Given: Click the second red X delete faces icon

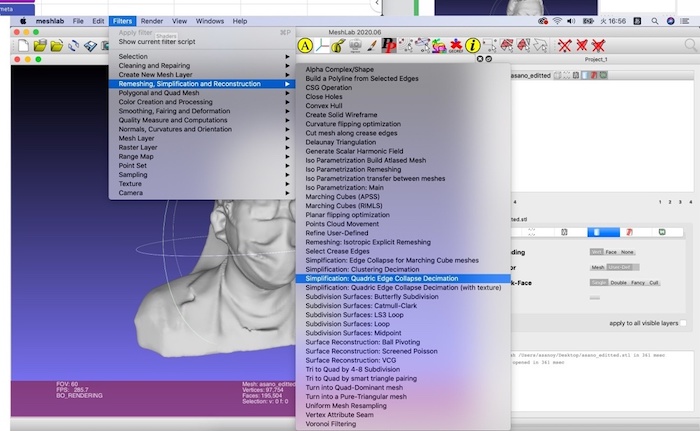Looking at the screenshot, I should (582, 46).
